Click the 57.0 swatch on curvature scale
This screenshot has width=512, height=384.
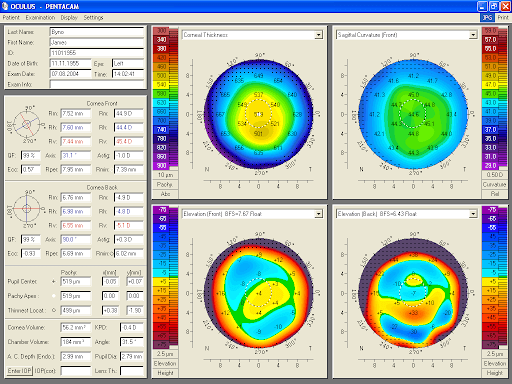pos(491,40)
